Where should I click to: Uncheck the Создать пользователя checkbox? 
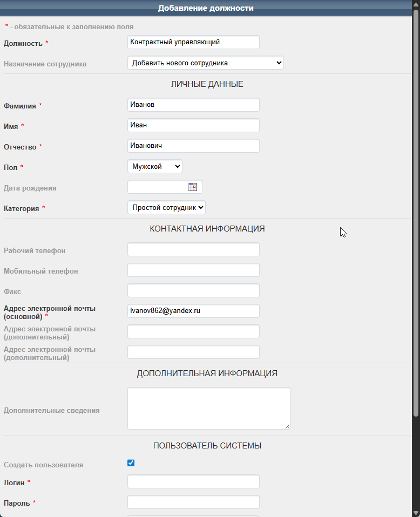click(x=131, y=463)
